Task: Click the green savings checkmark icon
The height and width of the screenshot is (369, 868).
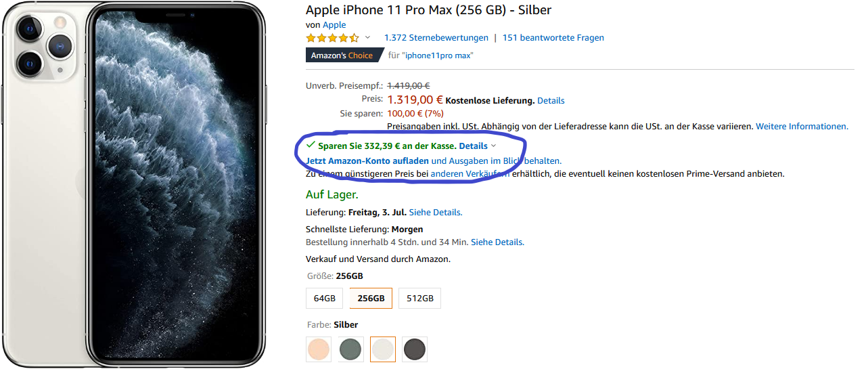Action: [311, 145]
